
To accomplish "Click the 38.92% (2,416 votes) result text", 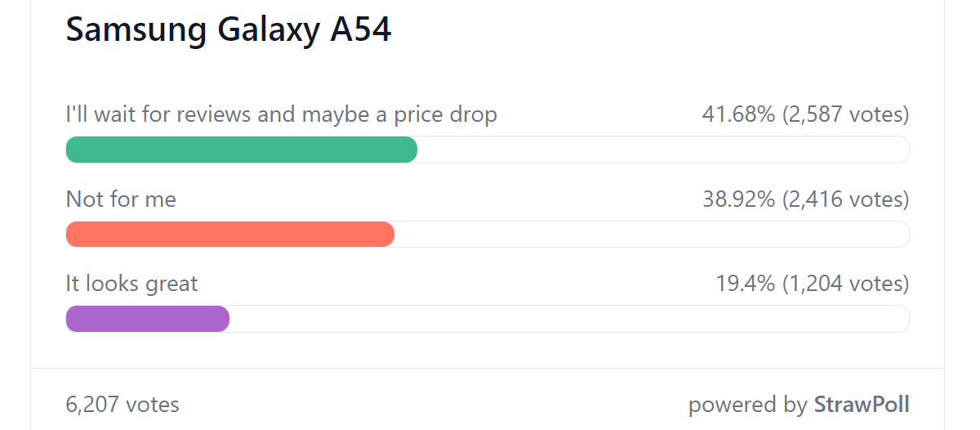I will pos(806,199).
